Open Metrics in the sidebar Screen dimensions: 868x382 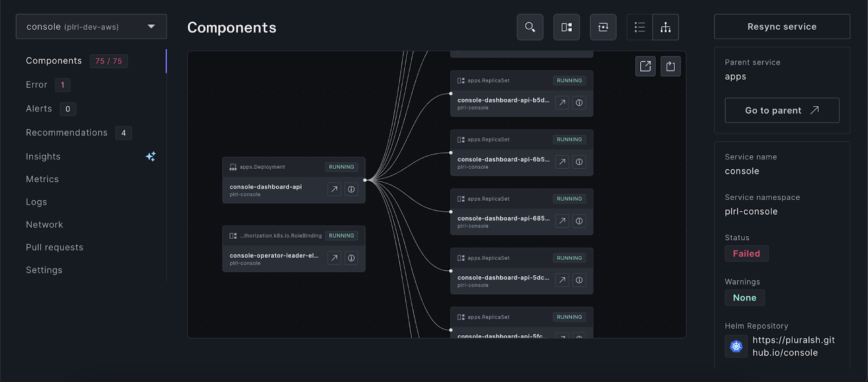[42, 179]
